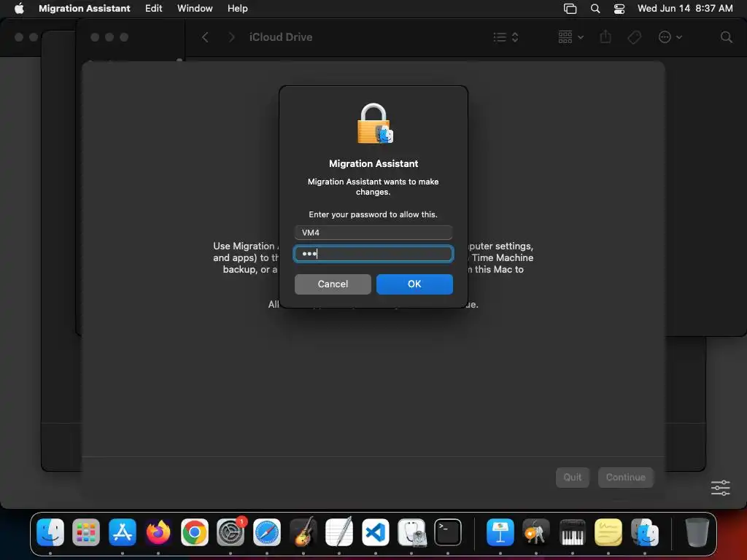Image resolution: width=747 pixels, height=560 pixels.
Task: Open GarageBand from the Dock
Action: click(x=303, y=532)
